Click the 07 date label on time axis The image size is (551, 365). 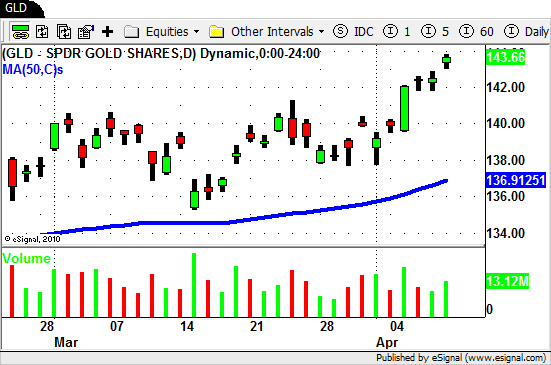pyautogui.click(x=117, y=326)
